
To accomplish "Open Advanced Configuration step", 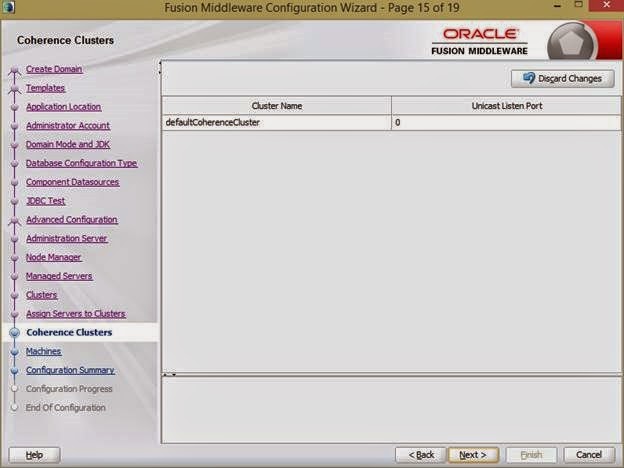I will pos(72,219).
